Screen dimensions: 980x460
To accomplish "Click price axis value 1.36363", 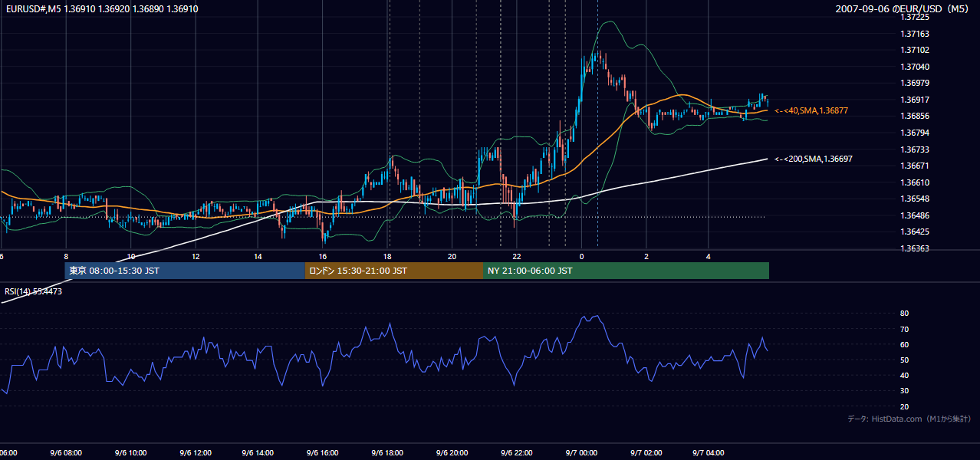I will click(x=915, y=248).
